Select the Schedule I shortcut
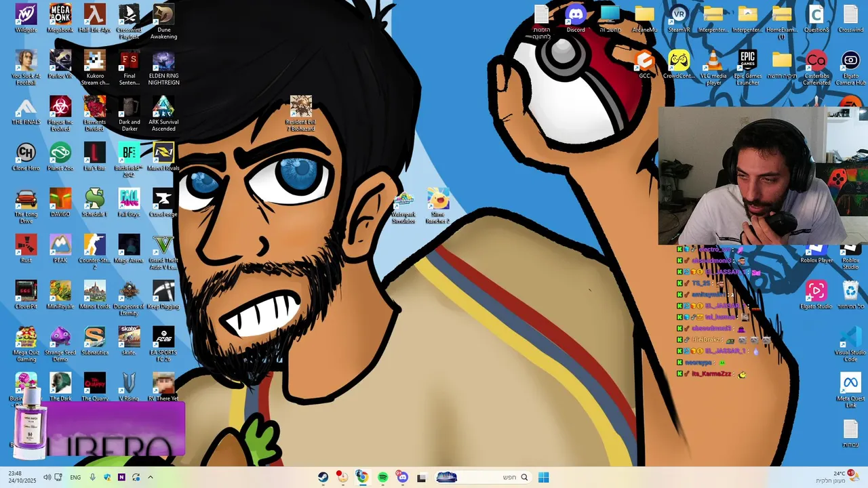This screenshot has height=488, width=868. coord(95,203)
